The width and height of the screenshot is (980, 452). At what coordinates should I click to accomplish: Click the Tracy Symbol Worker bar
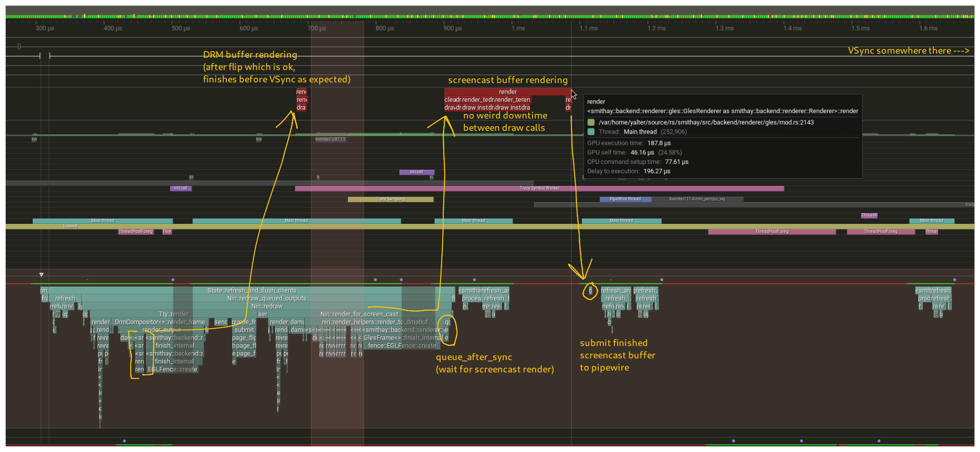point(539,188)
